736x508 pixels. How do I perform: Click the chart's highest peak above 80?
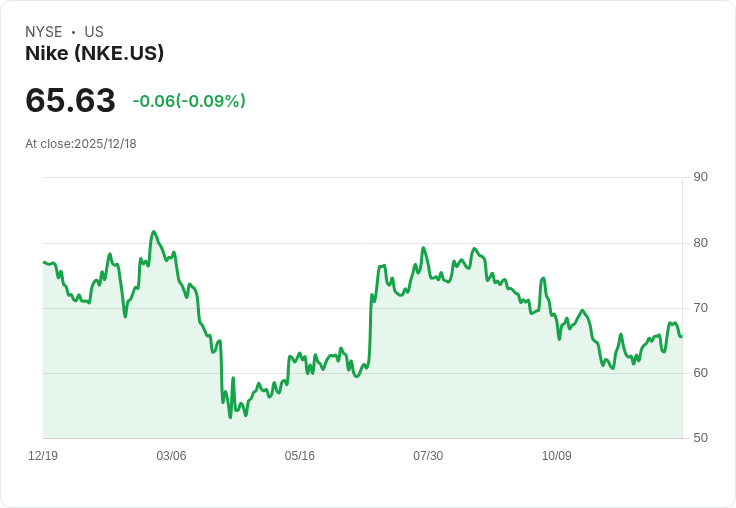[154, 232]
